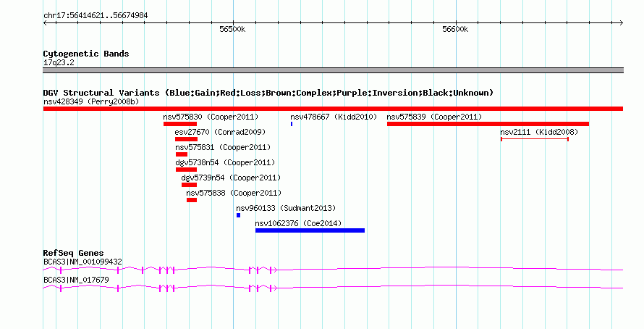
Task: Click the red nsv575838 loss bar
Action: tap(192, 200)
